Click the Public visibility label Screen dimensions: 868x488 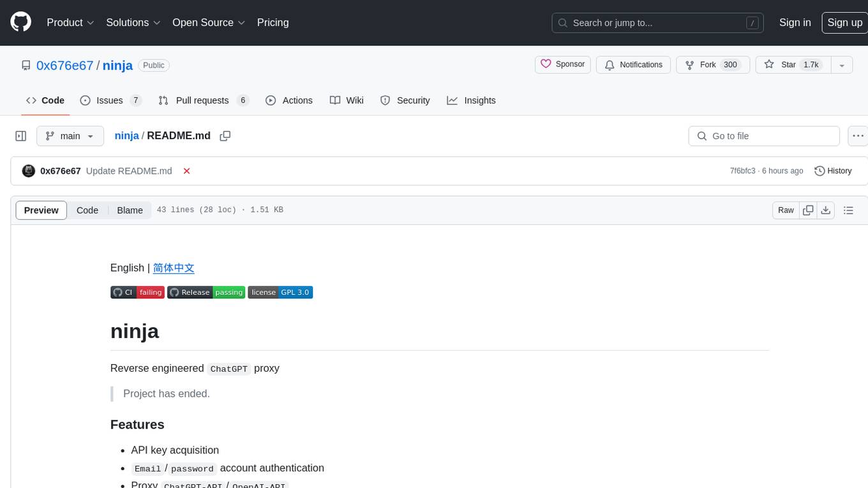point(154,65)
